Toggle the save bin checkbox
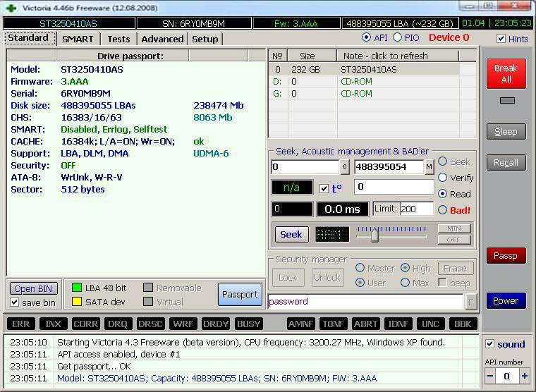Screen dimensions: 536x392 coord(14,302)
